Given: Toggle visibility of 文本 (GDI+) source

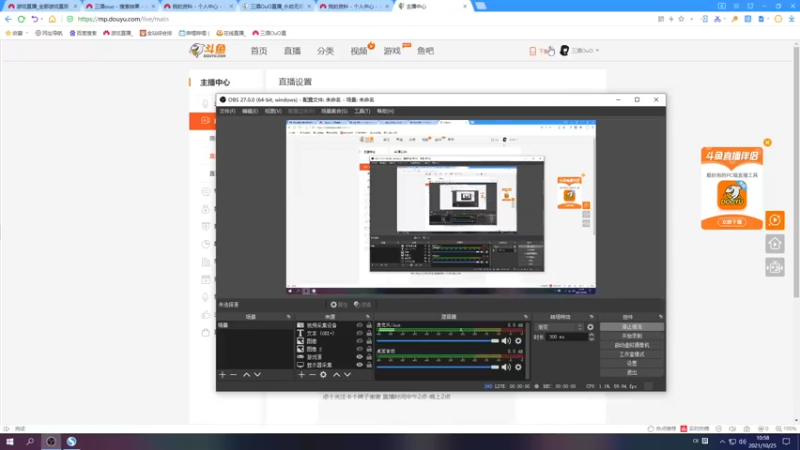Looking at the screenshot, I should coord(359,333).
